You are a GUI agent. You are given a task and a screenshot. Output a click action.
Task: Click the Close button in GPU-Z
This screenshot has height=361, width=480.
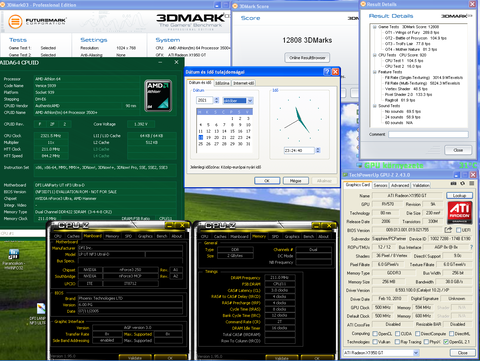click(462, 353)
